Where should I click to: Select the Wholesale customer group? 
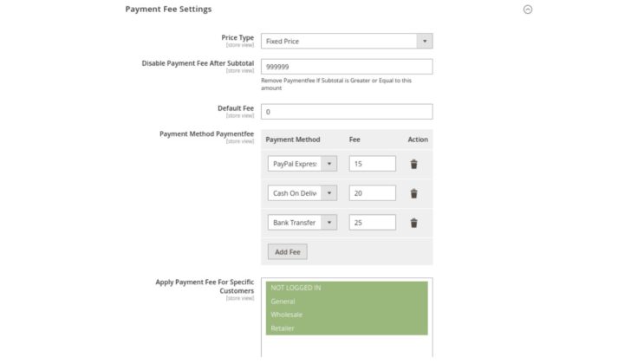347,315
